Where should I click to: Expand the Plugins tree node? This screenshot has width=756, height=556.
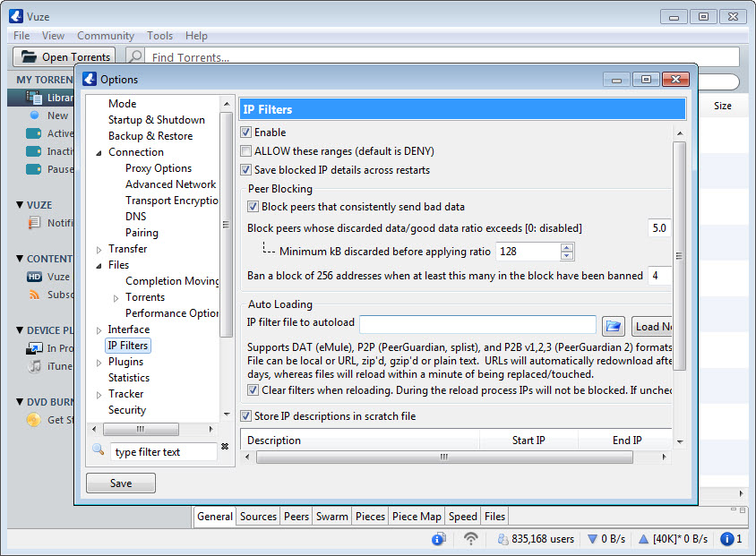point(99,363)
